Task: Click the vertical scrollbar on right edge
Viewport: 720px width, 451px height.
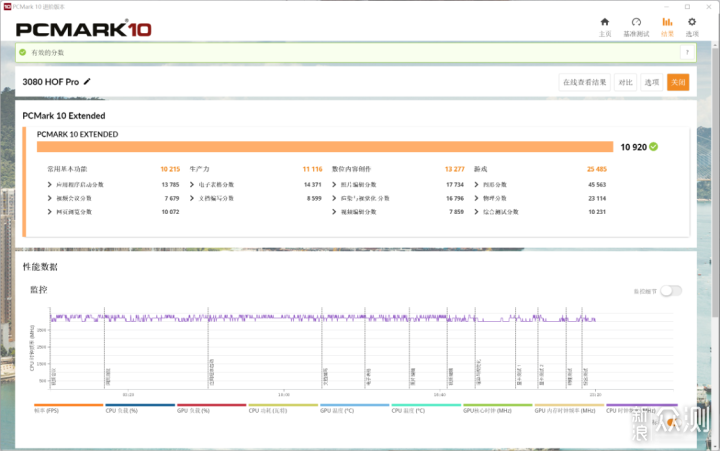Action: pos(715,184)
